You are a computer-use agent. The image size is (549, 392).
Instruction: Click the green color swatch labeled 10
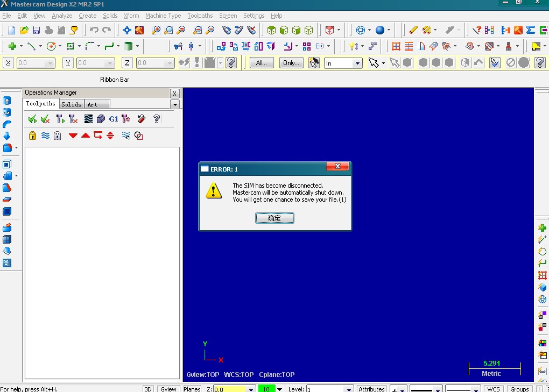click(x=267, y=388)
